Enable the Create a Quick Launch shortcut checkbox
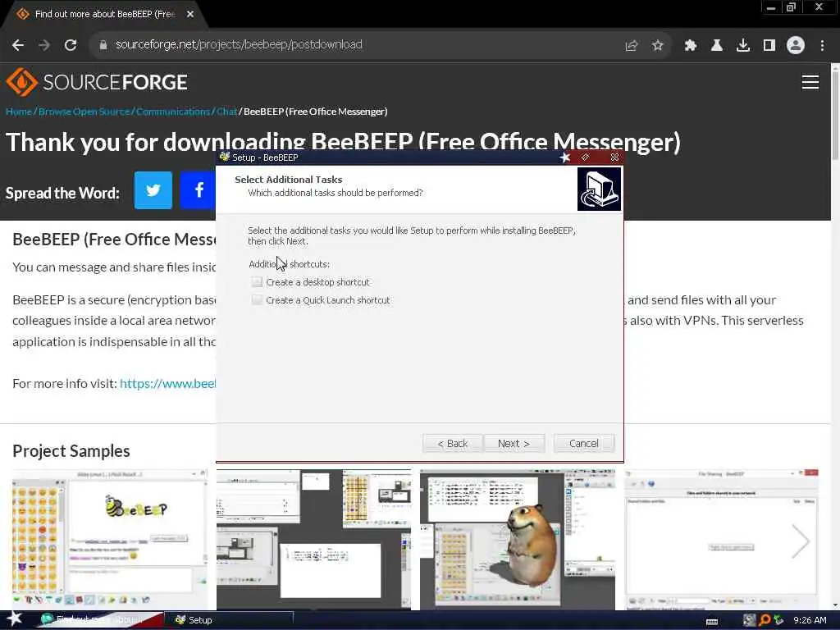This screenshot has width=840, height=630. tap(257, 300)
